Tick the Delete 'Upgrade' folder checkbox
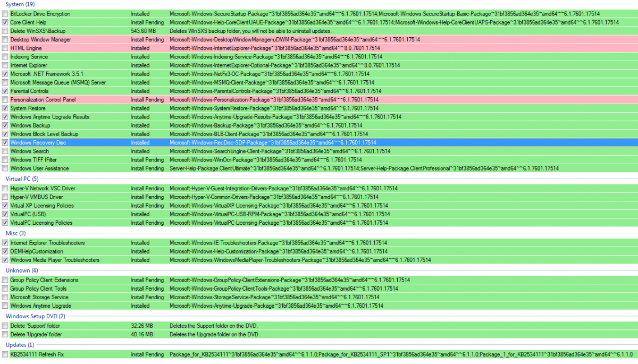Viewport: 638px width, 364px height. pyautogui.click(x=5, y=335)
